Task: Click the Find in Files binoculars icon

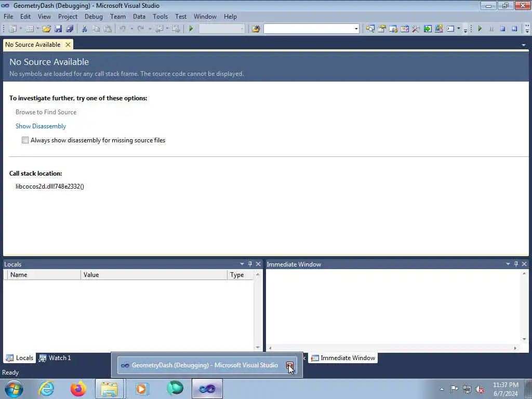Action: tap(256, 29)
